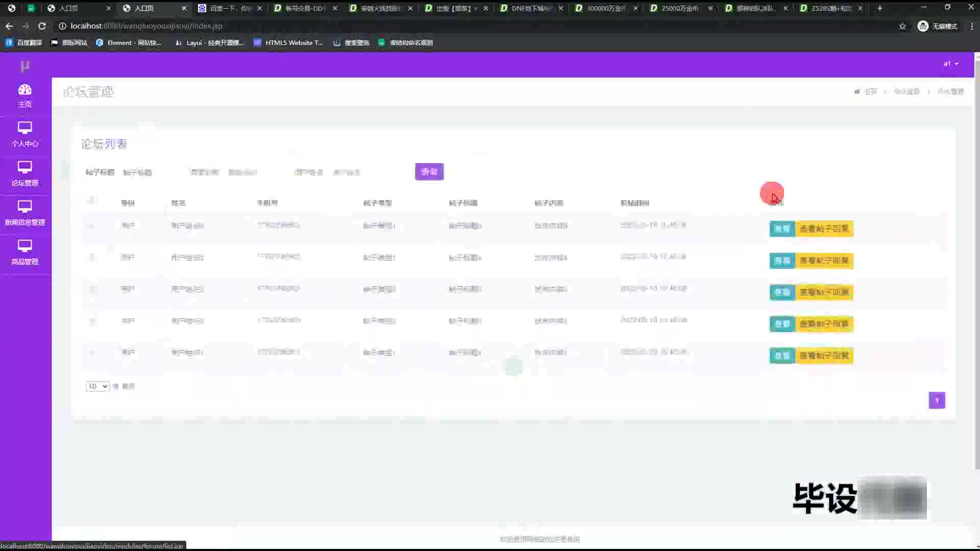Open the 百度翻译 bookmark
Image resolution: width=980 pixels, height=551 pixels.
point(24,42)
